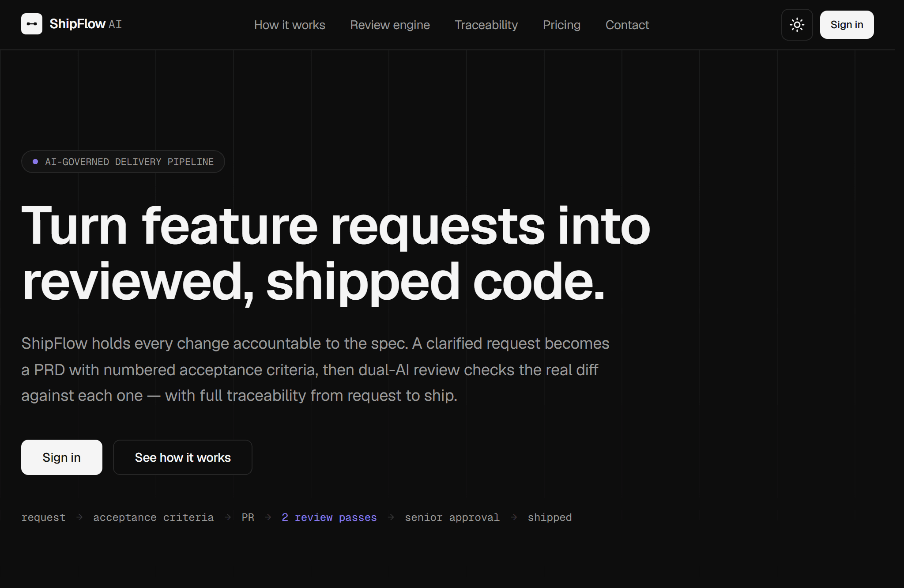
Task: Click the purple dot in the pipeline badge
Action: (35, 162)
